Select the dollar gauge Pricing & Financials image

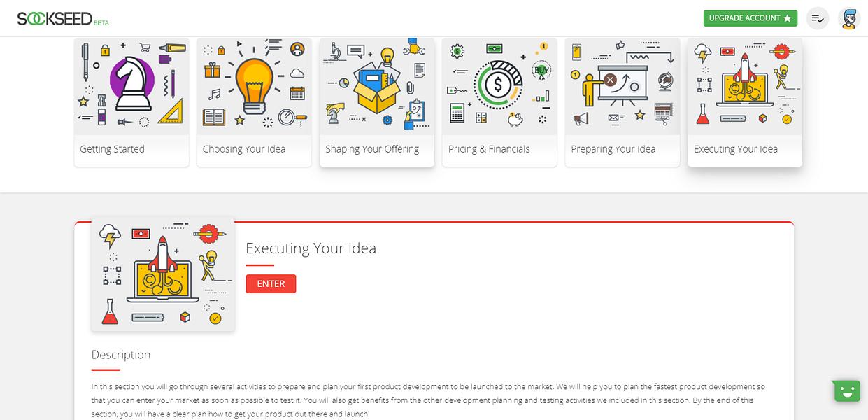point(499,86)
